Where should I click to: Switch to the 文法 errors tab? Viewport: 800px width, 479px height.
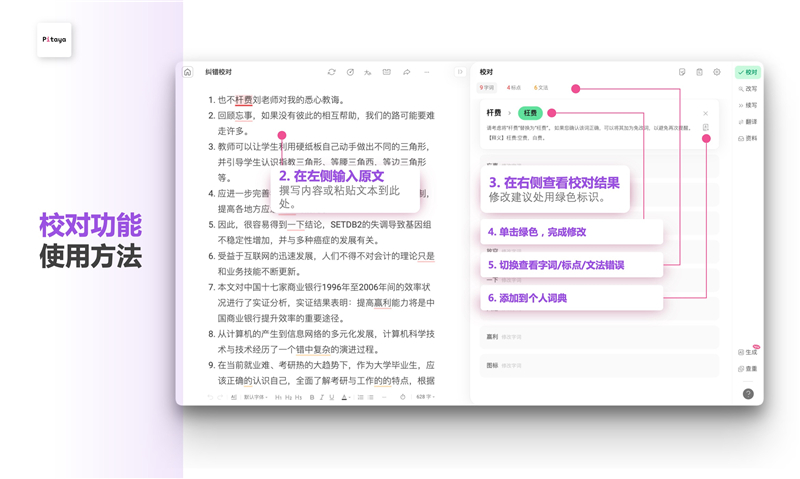point(541,88)
